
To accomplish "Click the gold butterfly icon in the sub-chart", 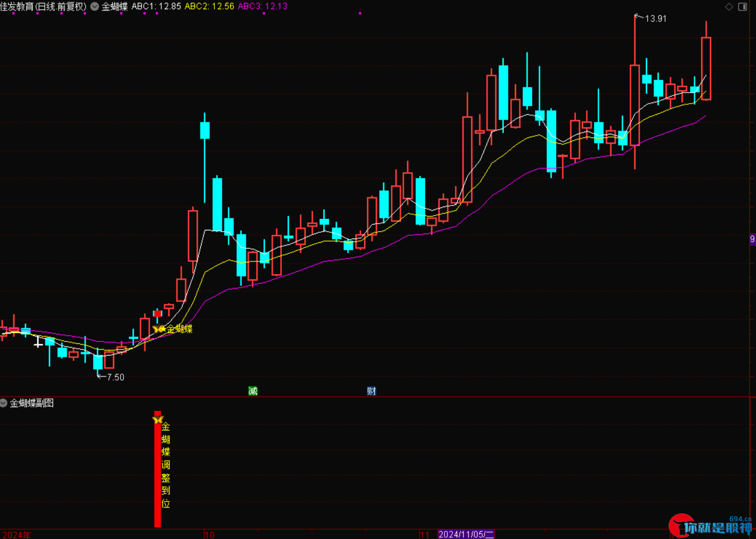I will 158,419.
